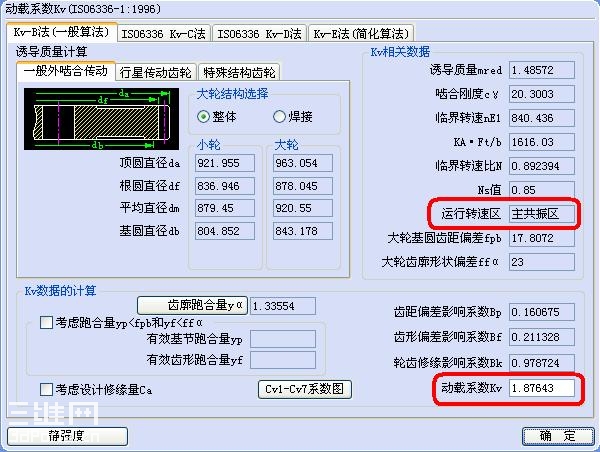Click 动载系数Kv field 1.87643
600x452 pixels.
542,388
